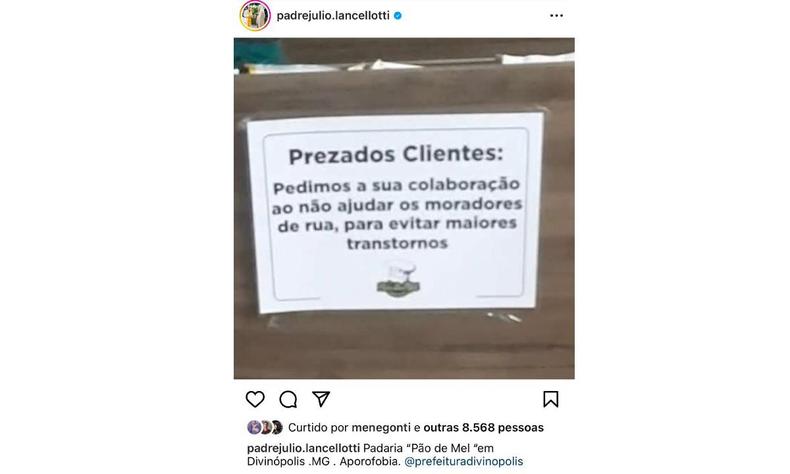View the list of outras 8.568 pessoas

click(x=484, y=428)
